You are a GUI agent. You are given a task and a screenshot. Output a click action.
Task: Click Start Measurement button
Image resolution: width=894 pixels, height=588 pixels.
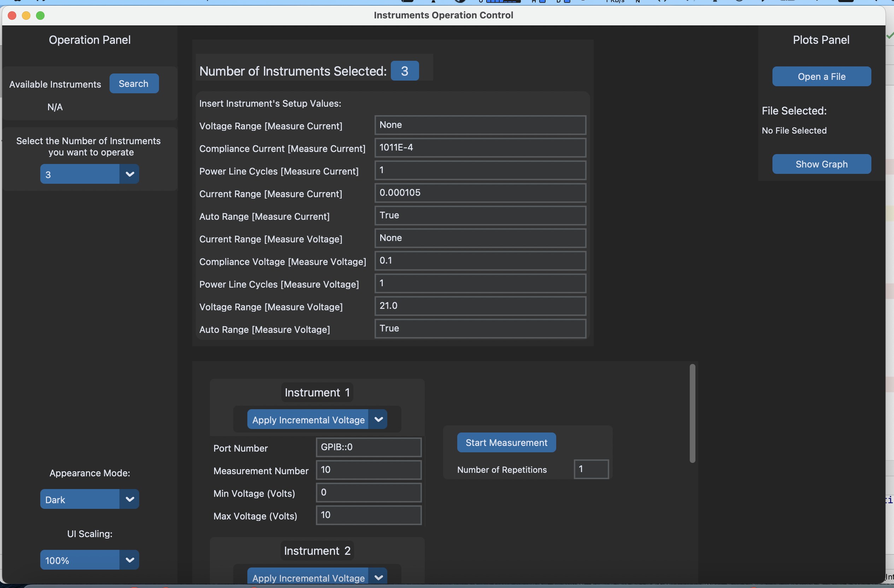506,442
